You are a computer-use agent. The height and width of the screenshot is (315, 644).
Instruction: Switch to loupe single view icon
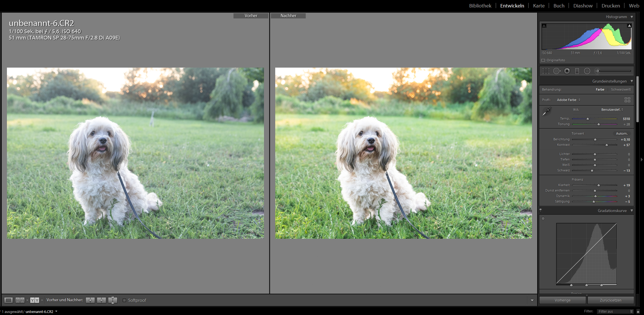coord(8,300)
